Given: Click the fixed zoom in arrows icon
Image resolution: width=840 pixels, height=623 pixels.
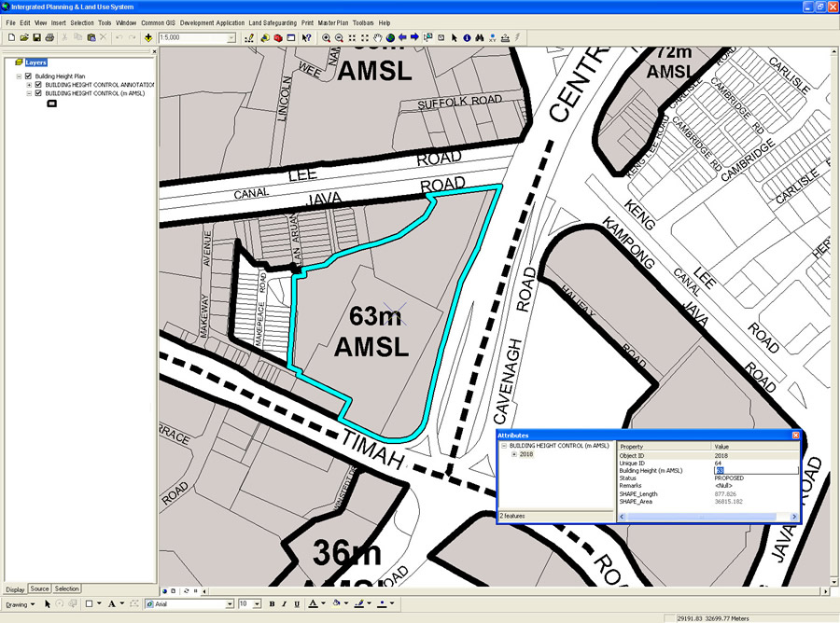Looking at the screenshot, I should 352,38.
